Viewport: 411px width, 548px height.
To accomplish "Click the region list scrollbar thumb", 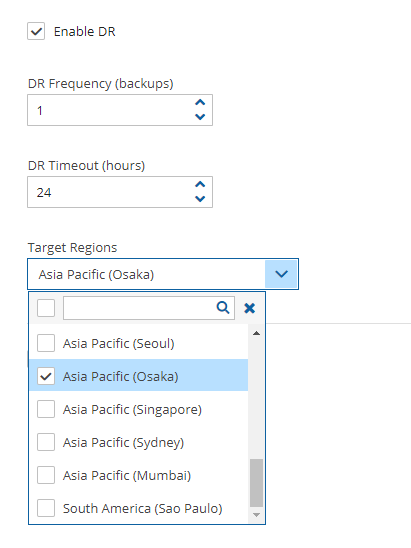I will 256,483.
